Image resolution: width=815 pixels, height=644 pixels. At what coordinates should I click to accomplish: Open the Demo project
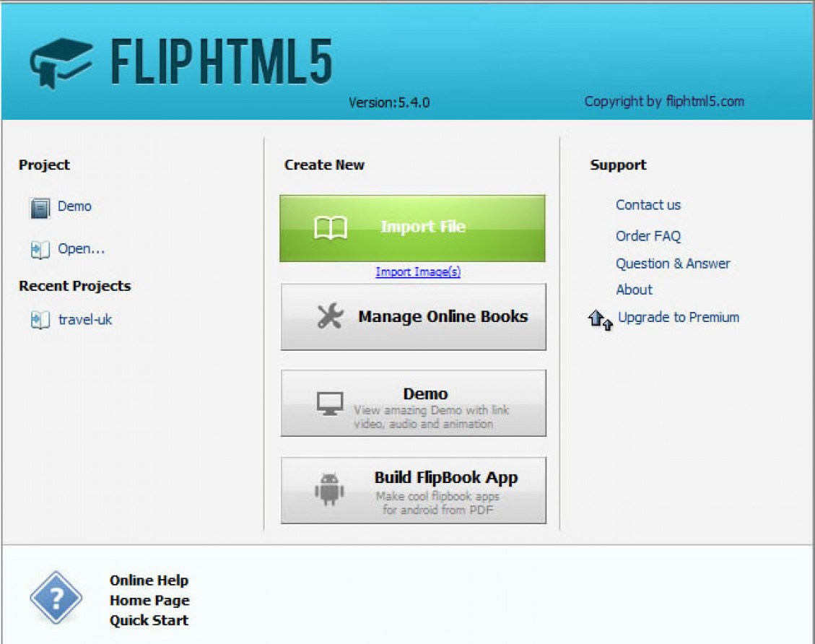pos(74,206)
